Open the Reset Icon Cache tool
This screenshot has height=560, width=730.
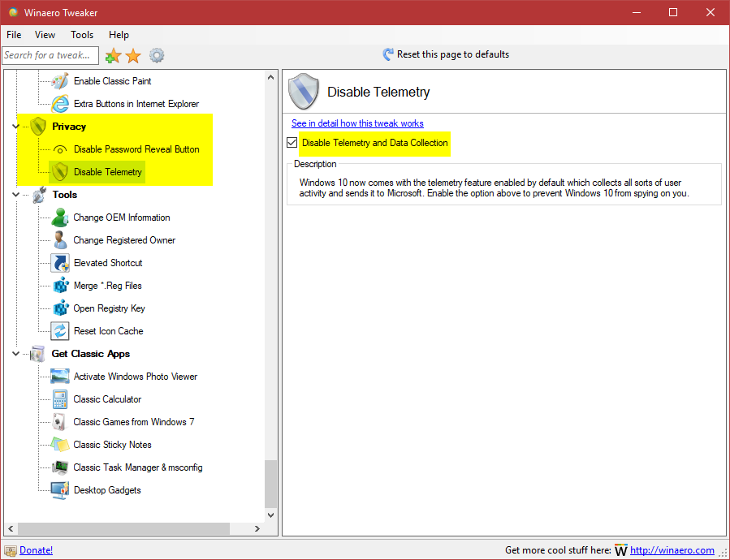coord(108,330)
